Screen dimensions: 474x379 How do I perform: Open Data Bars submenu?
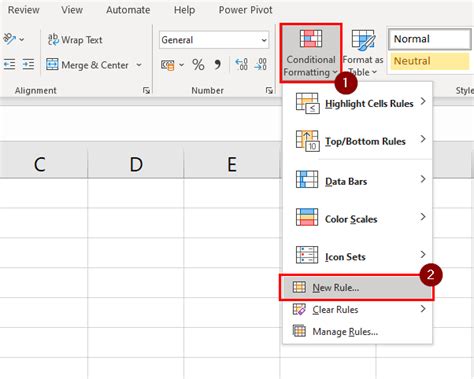click(357, 181)
